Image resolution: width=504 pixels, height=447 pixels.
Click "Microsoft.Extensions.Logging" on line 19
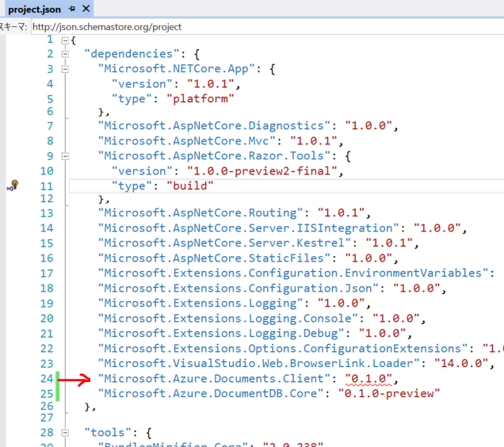coord(200,304)
